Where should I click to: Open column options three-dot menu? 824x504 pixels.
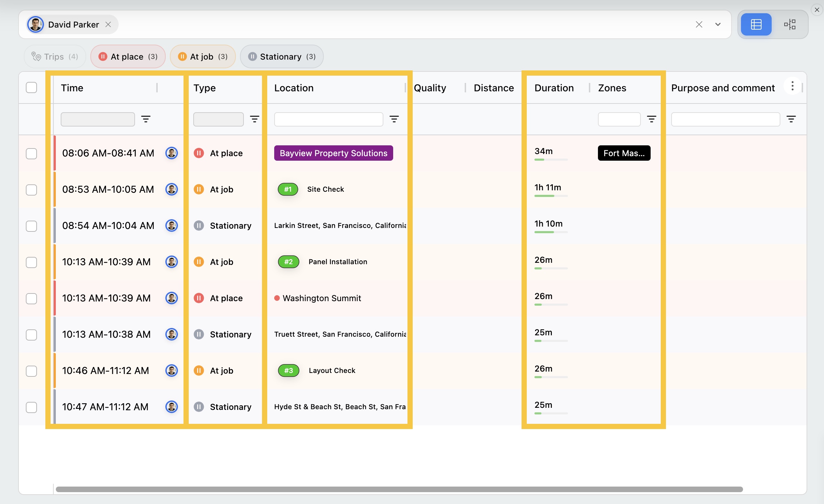tap(792, 86)
